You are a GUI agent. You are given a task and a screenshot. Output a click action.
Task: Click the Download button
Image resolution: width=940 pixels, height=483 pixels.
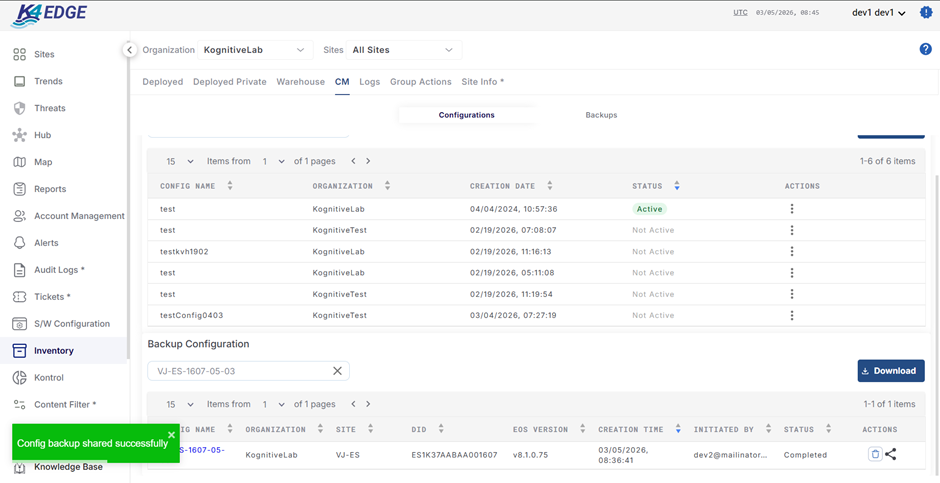pyautogui.click(x=890, y=371)
